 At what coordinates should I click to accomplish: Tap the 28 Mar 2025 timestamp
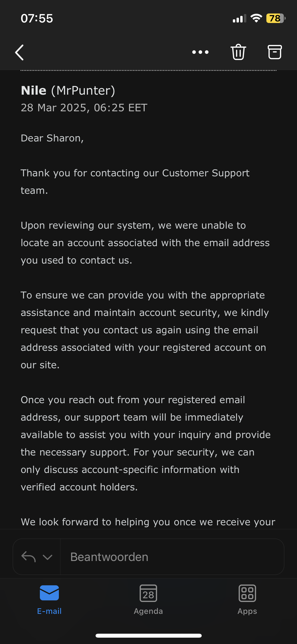click(x=84, y=108)
